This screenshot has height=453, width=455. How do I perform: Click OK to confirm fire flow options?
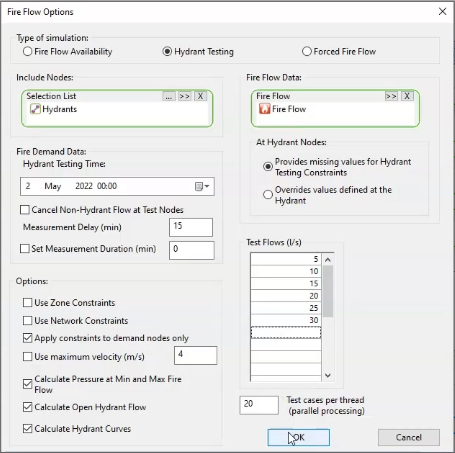click(298, 437)
